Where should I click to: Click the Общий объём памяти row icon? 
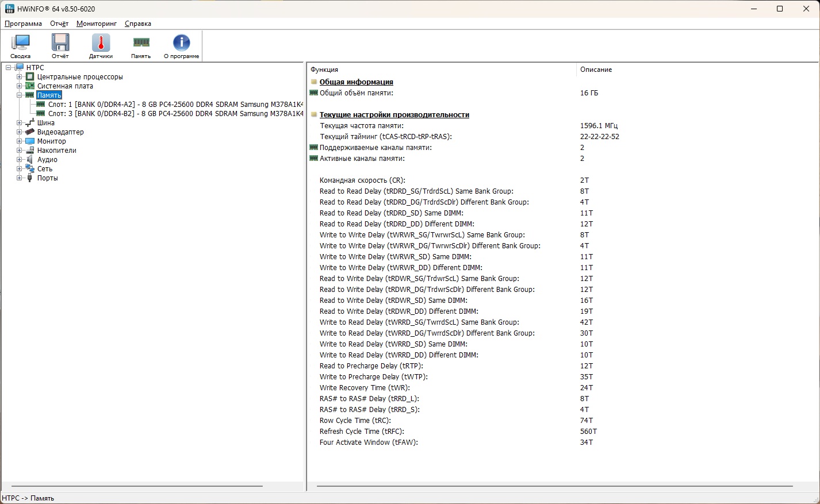(314, 93)
